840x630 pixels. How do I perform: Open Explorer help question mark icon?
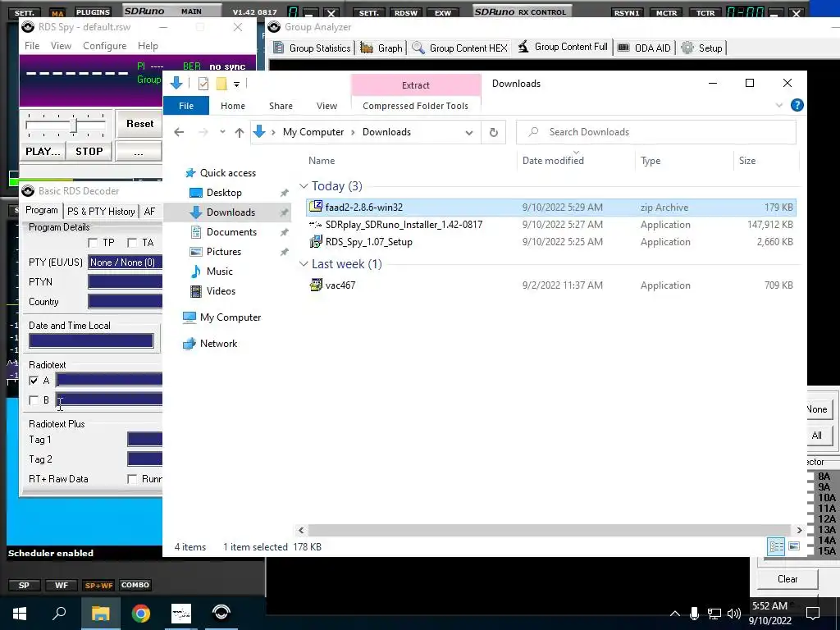(x=797, y=105)
